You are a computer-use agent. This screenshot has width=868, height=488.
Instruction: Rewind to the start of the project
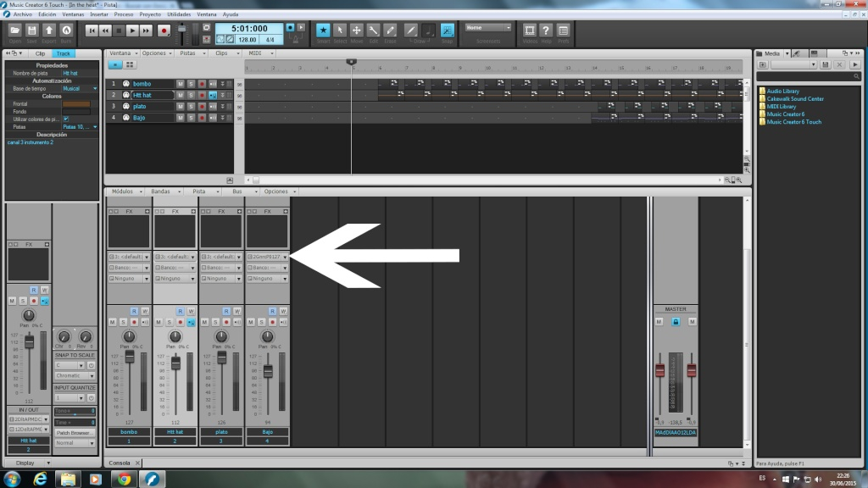click(x=92, y=30)
